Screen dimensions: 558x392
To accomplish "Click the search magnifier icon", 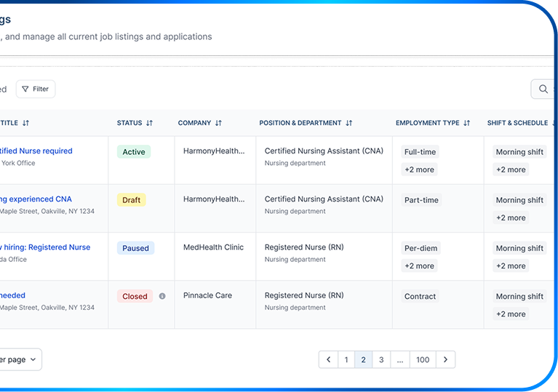I will (x=543, y=89).
